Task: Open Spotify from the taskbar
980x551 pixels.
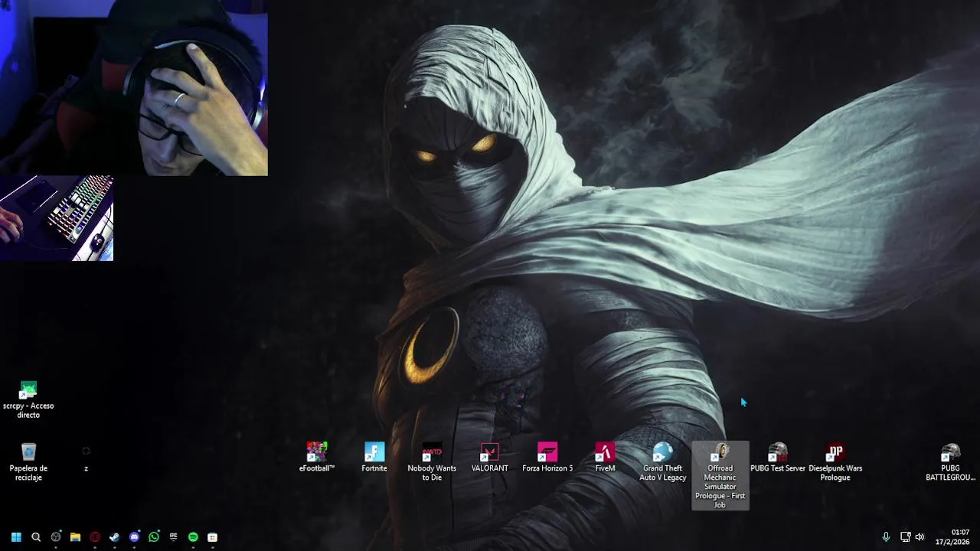Action: click(193, 537)
